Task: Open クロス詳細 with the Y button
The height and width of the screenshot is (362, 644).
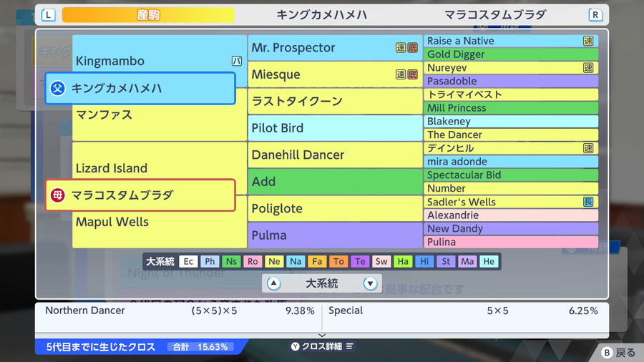Action: [x=322, y=346]
